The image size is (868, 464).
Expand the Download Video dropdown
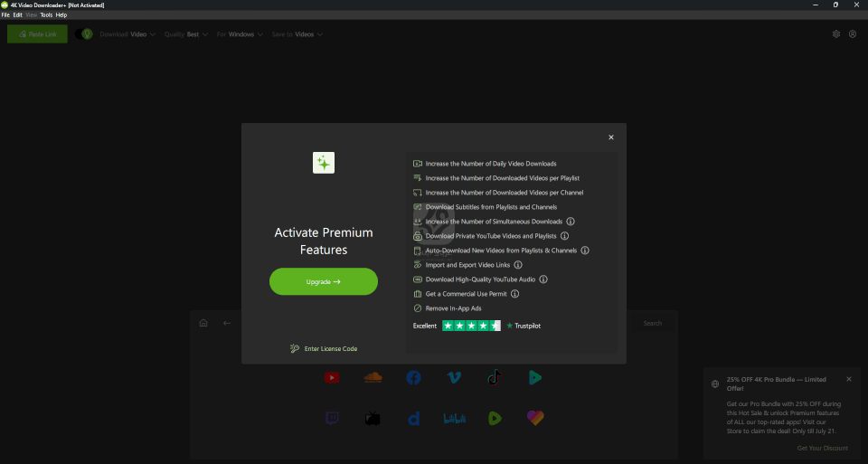pyautogui.click(x=127, y=34)
